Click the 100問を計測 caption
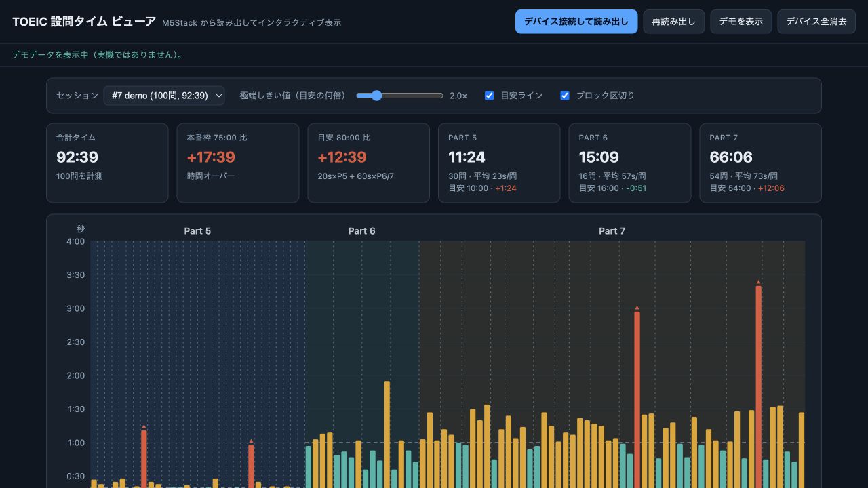The height and width of the screenshot is (488, 868). [79, 176]
